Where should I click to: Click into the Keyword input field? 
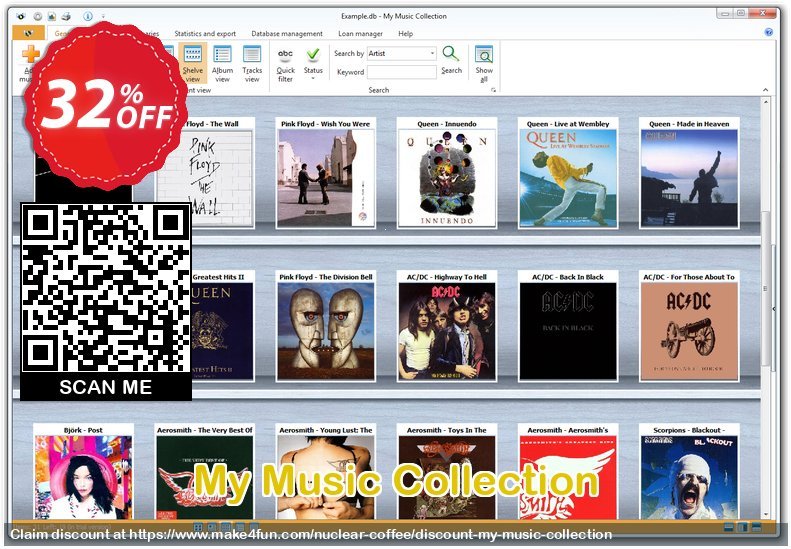click(x=402, y=72)
